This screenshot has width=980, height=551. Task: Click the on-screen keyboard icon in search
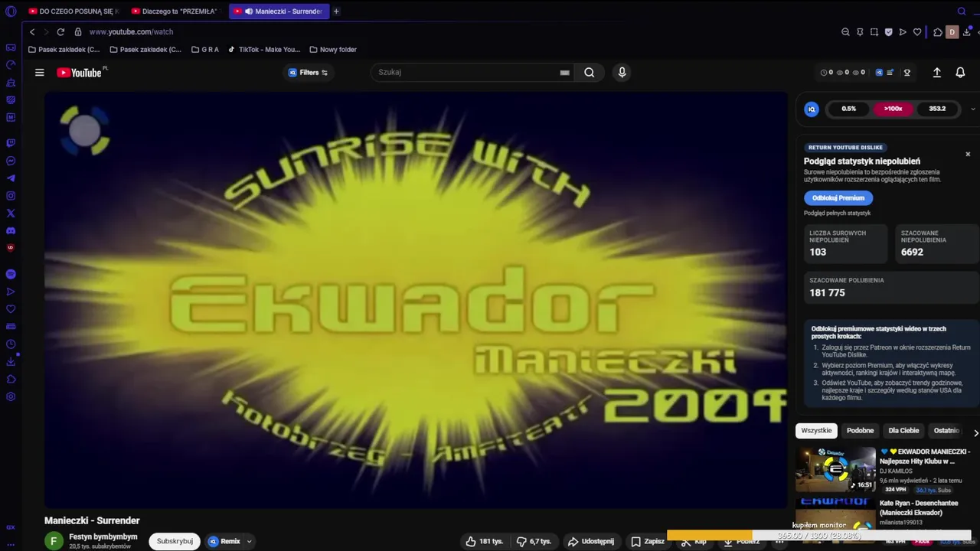(x=564, y=73)
